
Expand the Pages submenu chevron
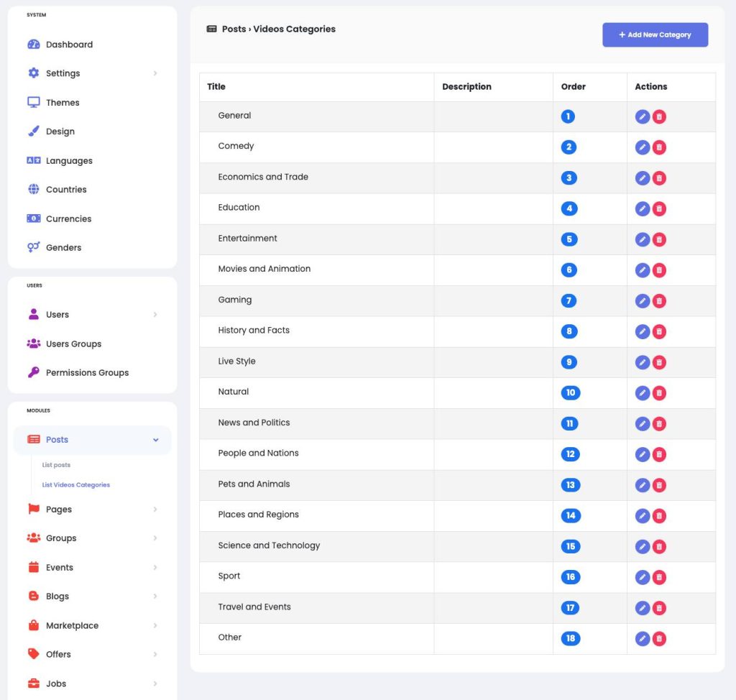tap(155, 510)
